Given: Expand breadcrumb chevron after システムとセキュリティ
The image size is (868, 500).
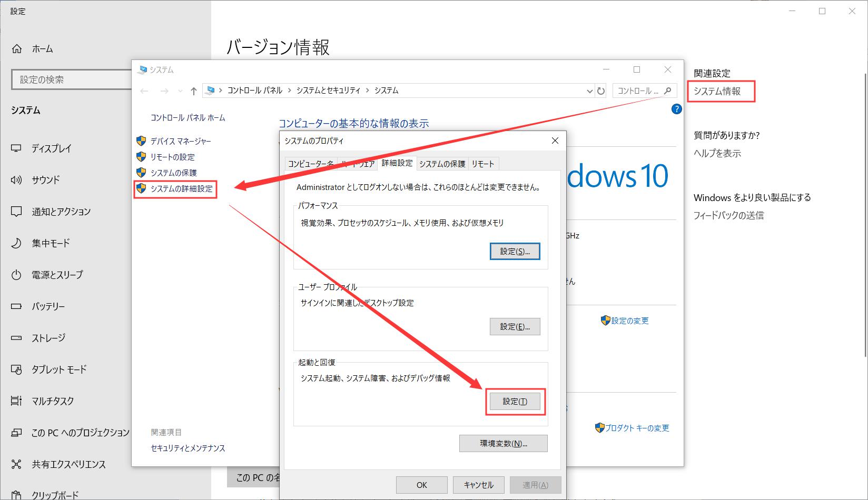Looking at the screenshot, I should point(367,91).
